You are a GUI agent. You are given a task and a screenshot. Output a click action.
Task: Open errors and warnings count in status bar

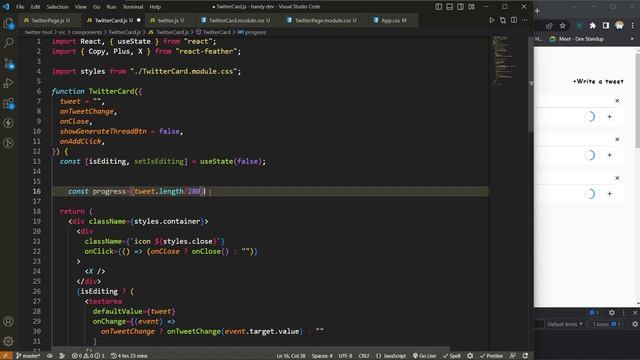tap(88, 356)
